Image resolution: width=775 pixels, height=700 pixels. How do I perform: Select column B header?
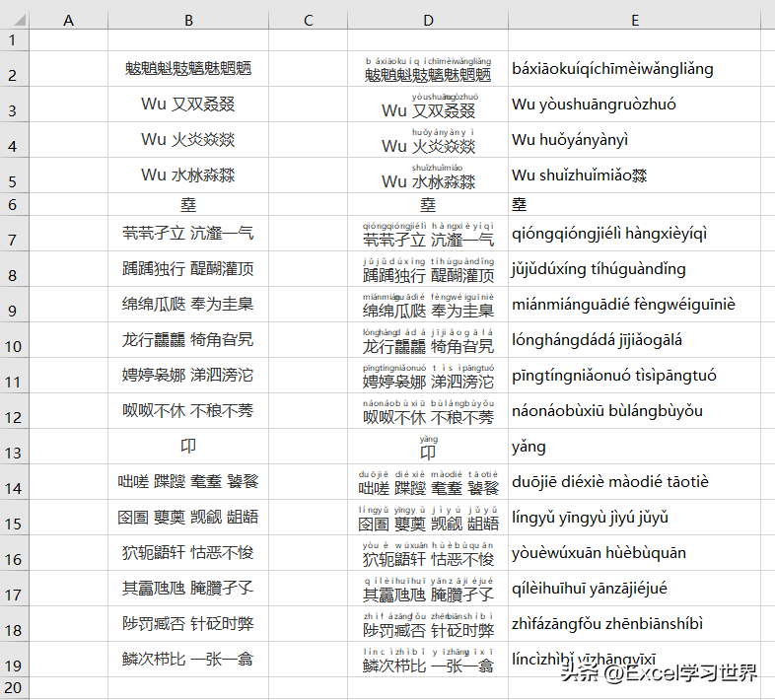point(188,20)
